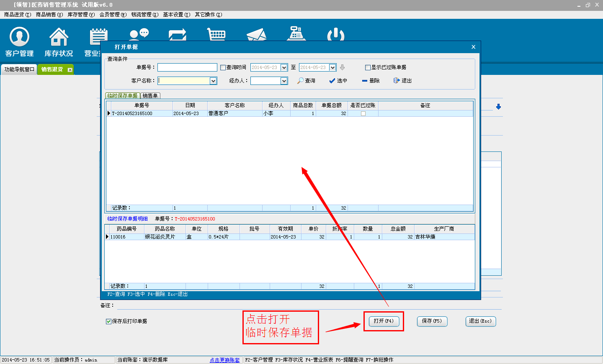Check the 显示已过账单据 checkbox
This screenshot has height=364, width=603.
[368, 67]
